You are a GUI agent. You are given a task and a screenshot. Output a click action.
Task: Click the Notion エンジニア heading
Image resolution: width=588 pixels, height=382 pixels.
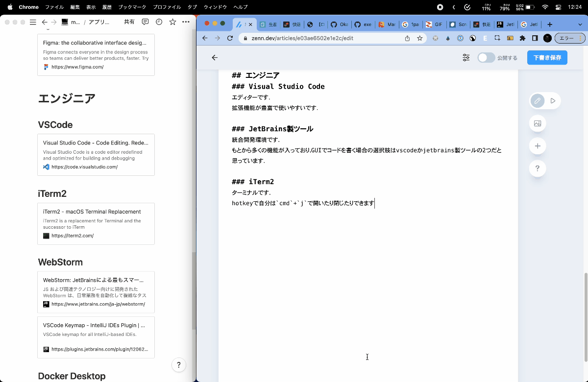tap(67, 98)
